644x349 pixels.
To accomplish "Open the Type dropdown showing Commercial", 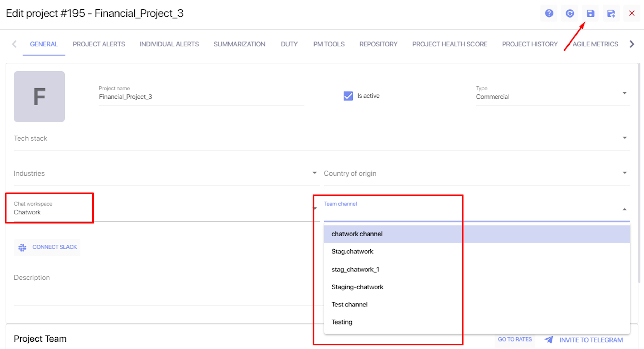I will [553, 96].
